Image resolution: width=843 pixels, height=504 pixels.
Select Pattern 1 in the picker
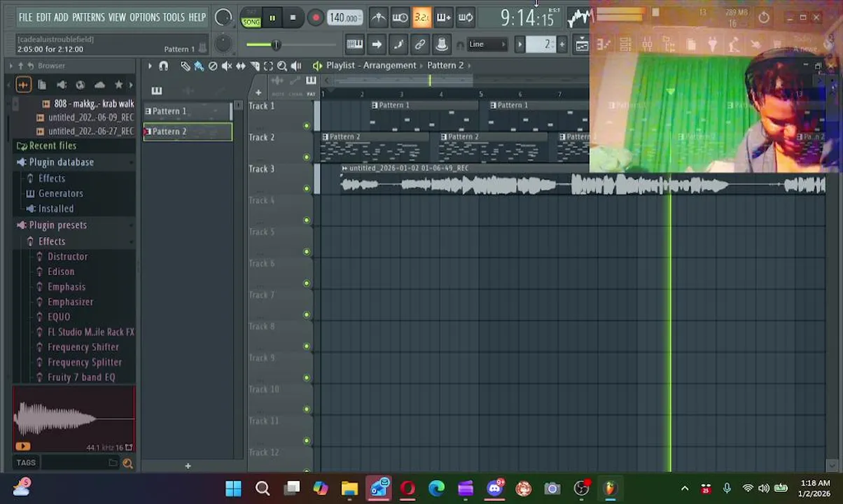point(187,111)
